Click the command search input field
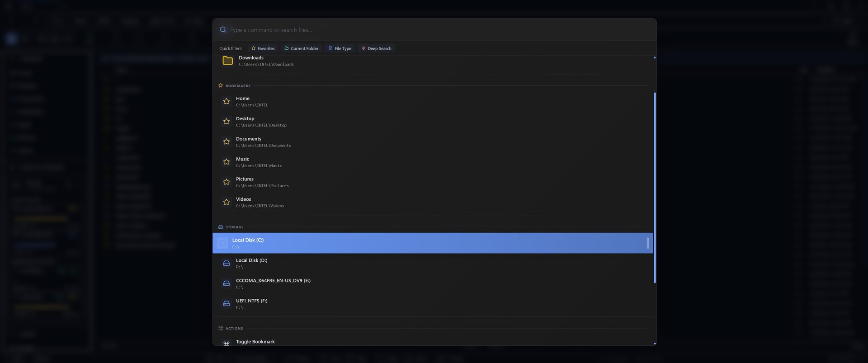This screenshot has height=363, width=868. [434, 30]
